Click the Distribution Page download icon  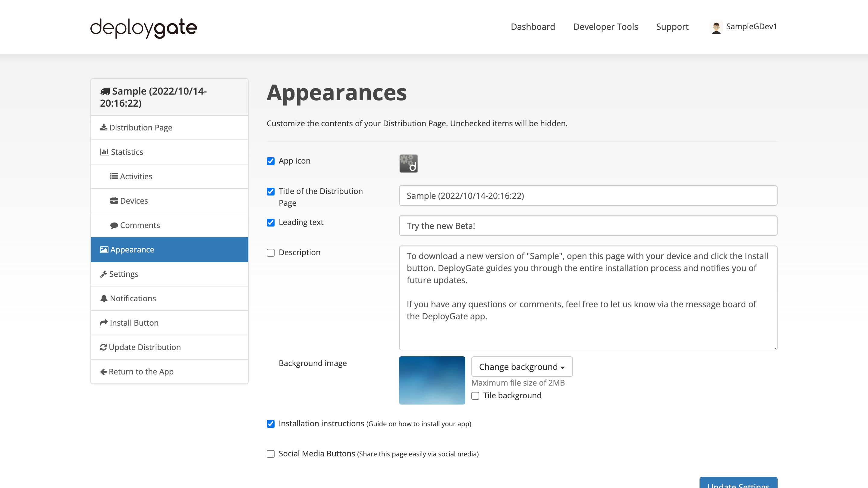104,127
